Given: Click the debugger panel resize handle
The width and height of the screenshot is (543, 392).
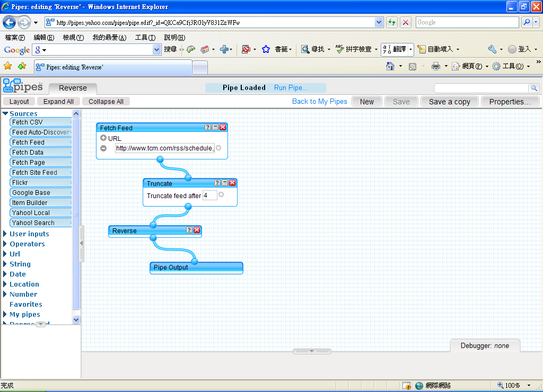Looking at the screenshot, I should 312,351.
